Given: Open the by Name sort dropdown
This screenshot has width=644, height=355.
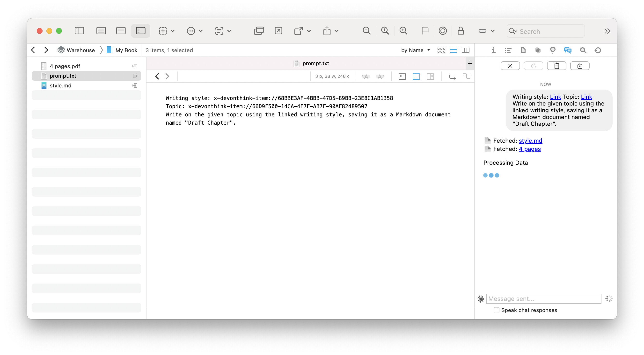Looking at the screenshot, I should [415, 50].
